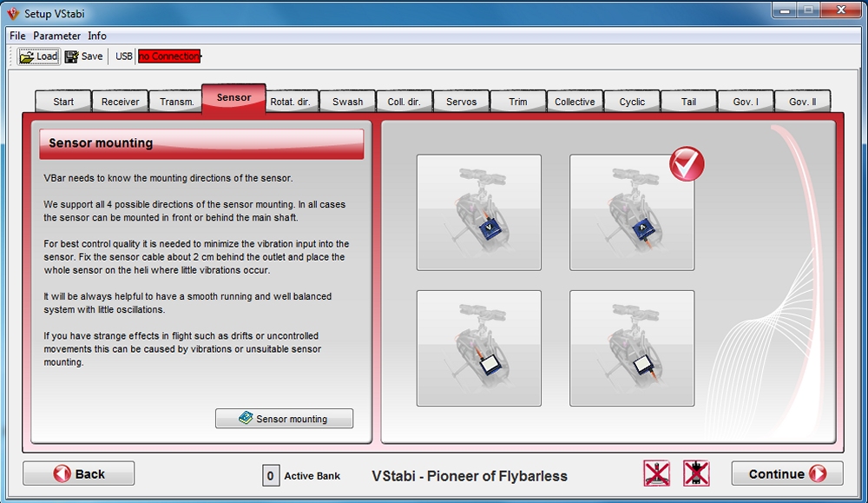868x503 pixels.
Task: Select the blue sensor mounting without checkmark
Action: point(479,213)
